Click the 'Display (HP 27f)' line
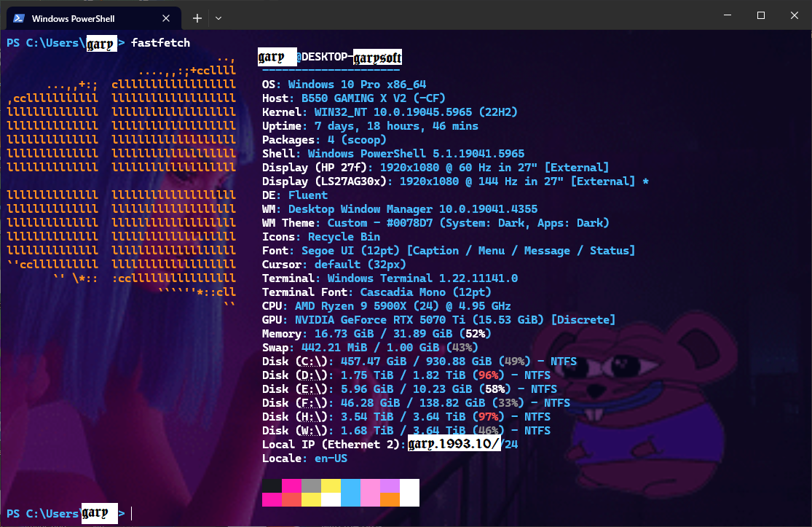The width and height of the screenshot is (812, 527). (x=435, y=168)
